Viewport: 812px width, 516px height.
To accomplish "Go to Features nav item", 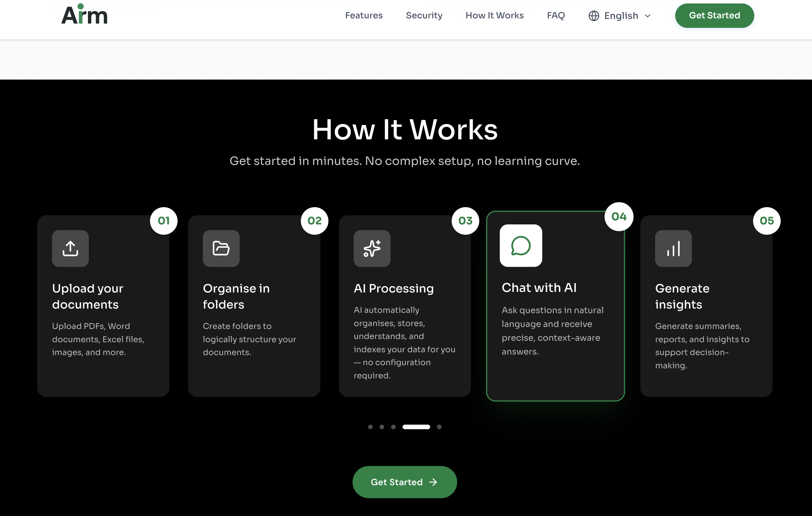I will coord(364,16).
